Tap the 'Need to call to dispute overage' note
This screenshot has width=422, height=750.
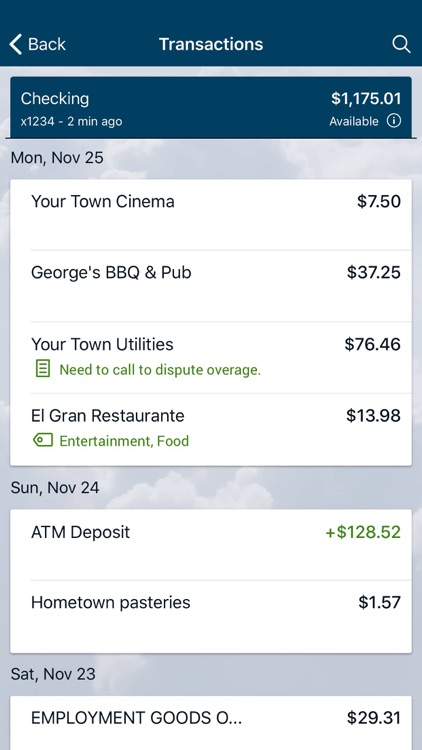160,370
